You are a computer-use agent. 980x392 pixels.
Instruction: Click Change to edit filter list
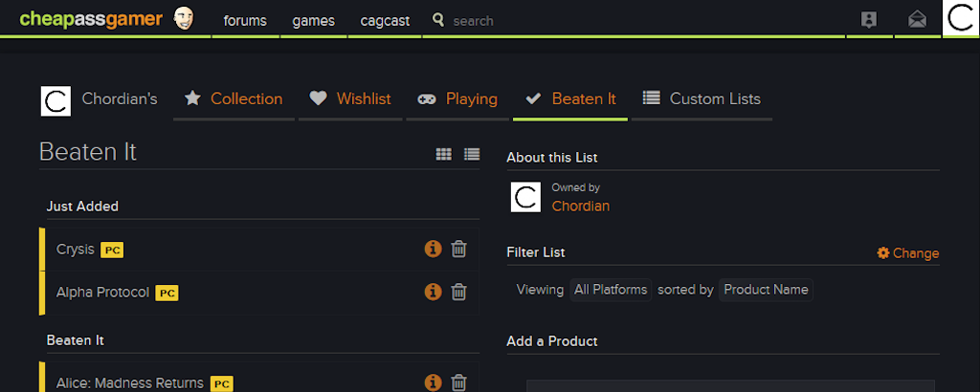(907, 252)
